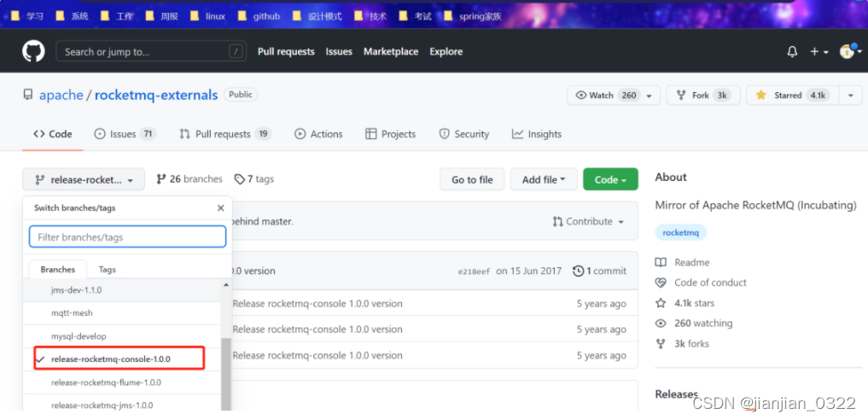Switch to the Code tab

click(x=53, y=134)
